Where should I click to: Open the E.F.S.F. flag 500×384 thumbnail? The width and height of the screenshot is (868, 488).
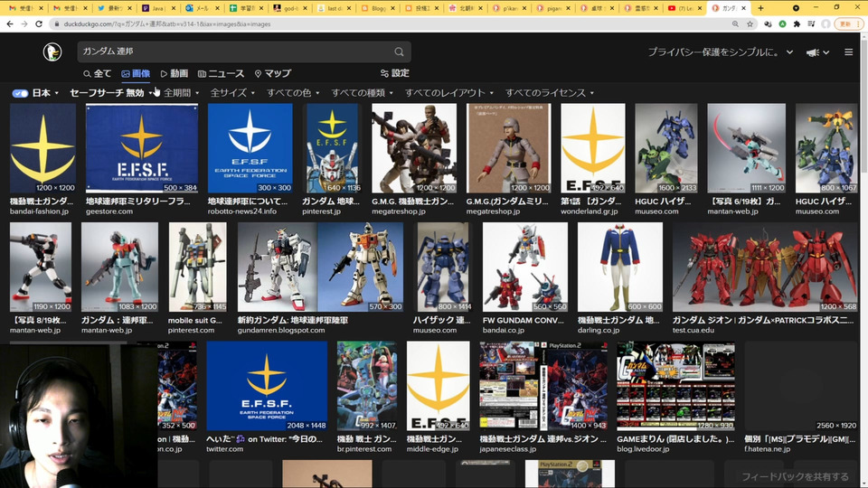click(x=142, y=148)
